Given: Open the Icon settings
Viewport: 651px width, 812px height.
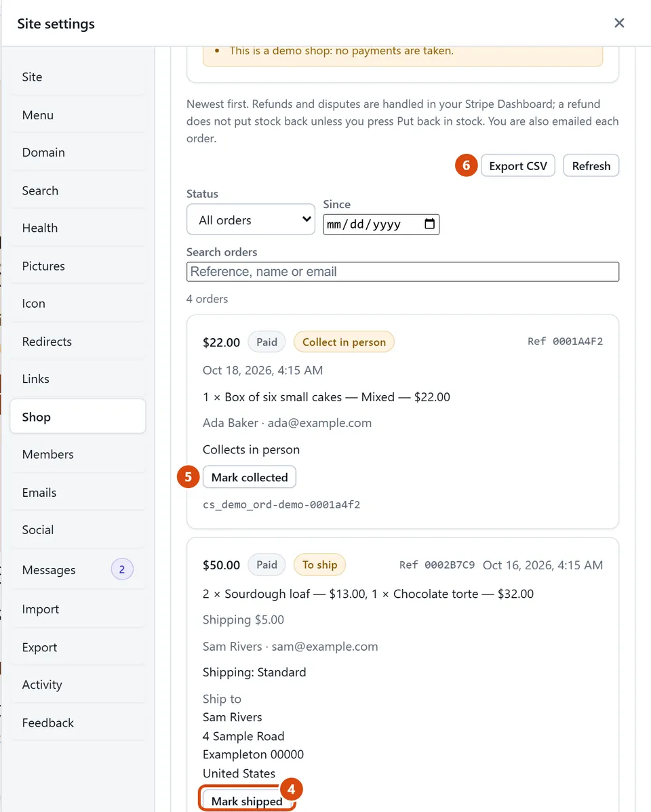Looking at the screenshot, I should (x=78, y=304).
